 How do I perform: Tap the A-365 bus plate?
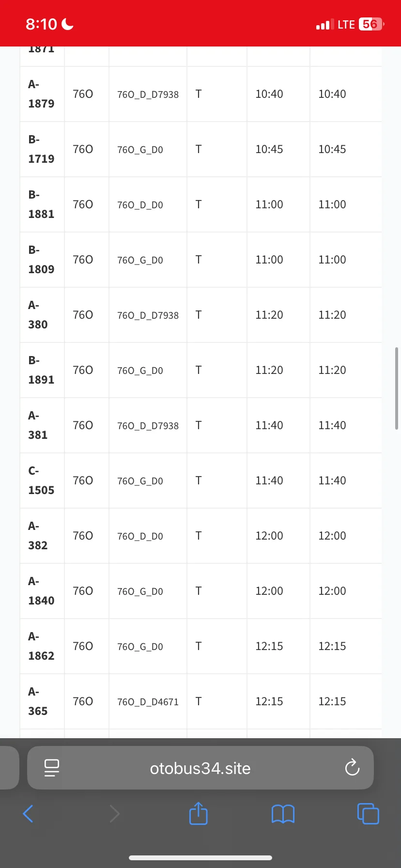(x=38, y=701)
